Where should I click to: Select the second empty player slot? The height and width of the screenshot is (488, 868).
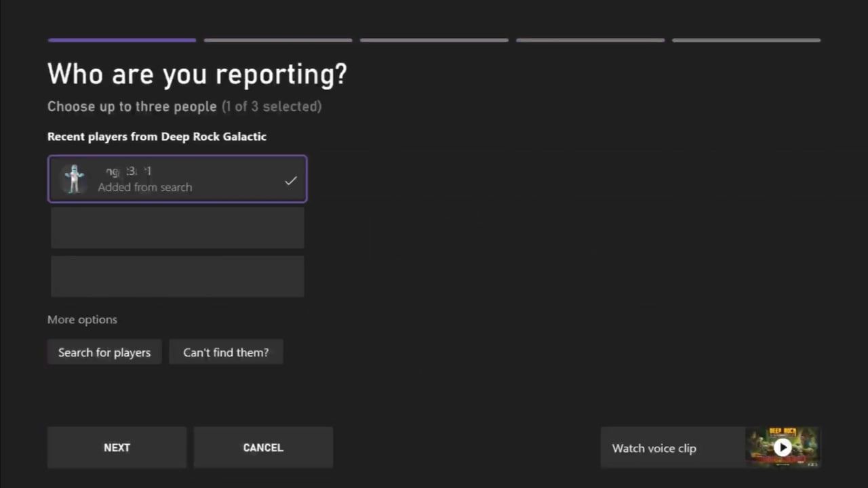pyautogui.click(x=178, y=228)
